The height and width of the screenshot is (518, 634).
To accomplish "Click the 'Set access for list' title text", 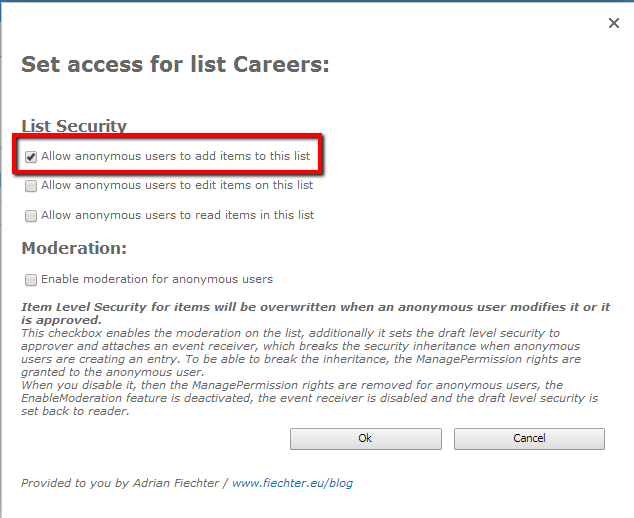I will (x=125, y=65).
